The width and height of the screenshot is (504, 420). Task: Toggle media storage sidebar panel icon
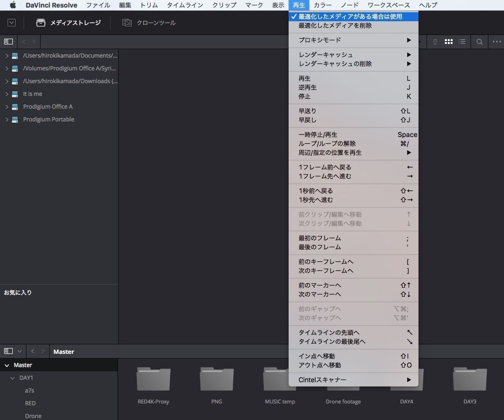9,42
